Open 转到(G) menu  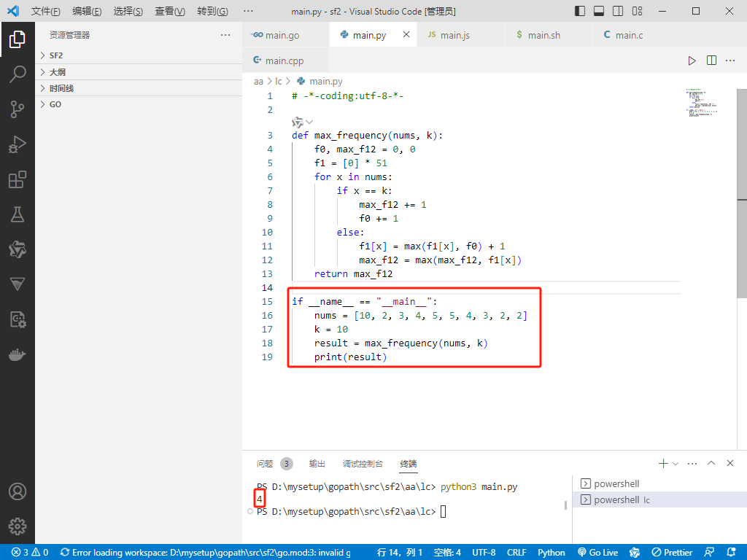coord(212,11)
